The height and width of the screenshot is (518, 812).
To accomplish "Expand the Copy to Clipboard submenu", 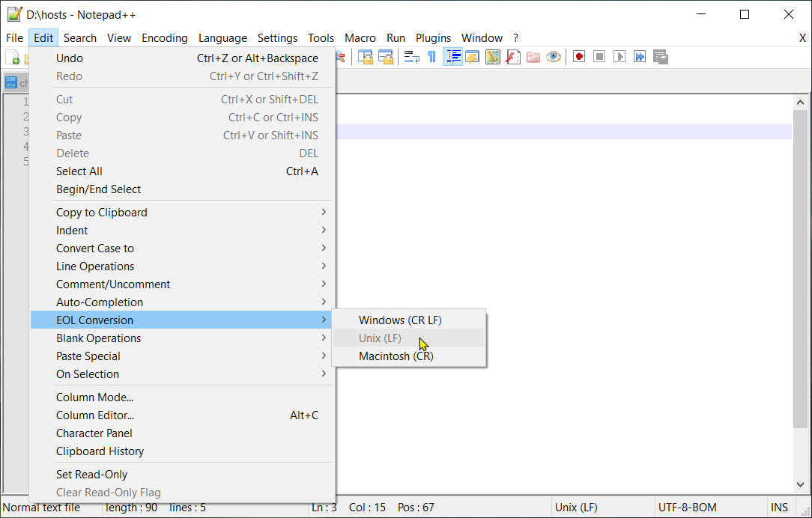I will click(182, 212).
